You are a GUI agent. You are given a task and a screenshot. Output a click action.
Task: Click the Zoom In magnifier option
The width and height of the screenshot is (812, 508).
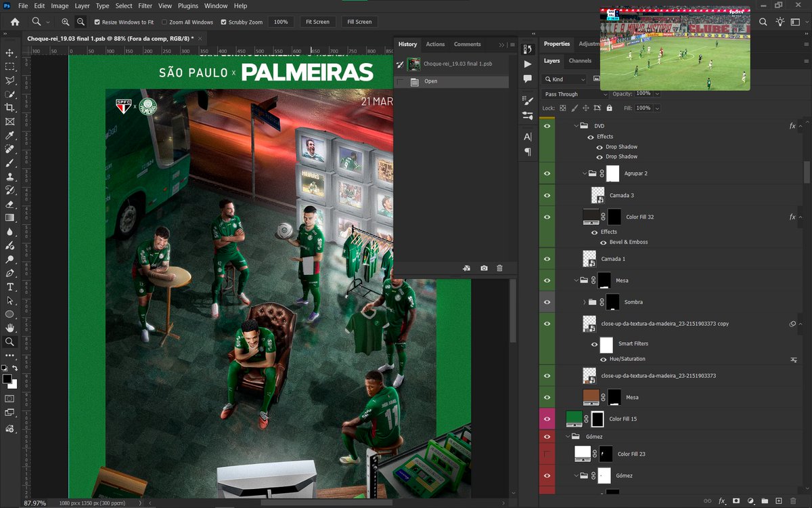[x=66, y=22]
